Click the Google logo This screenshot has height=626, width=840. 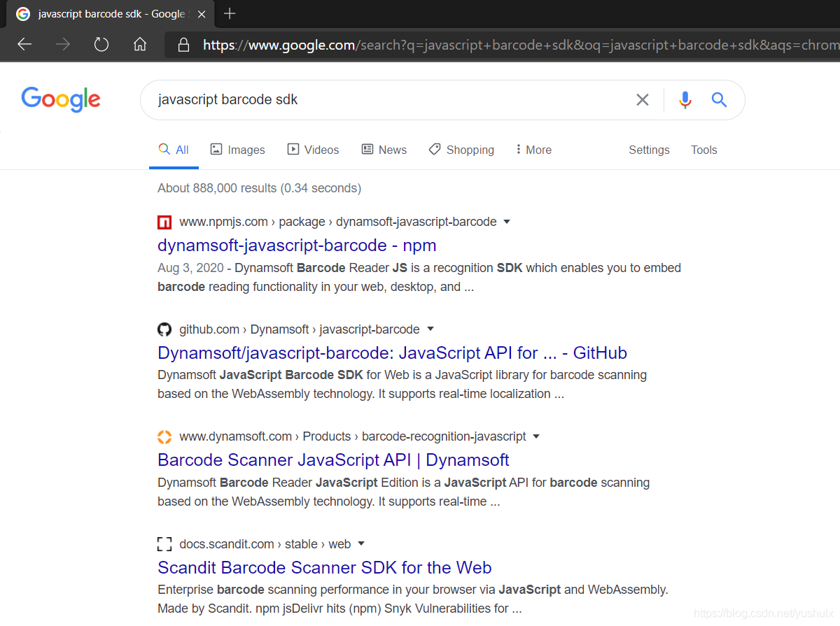coord(61,99)
